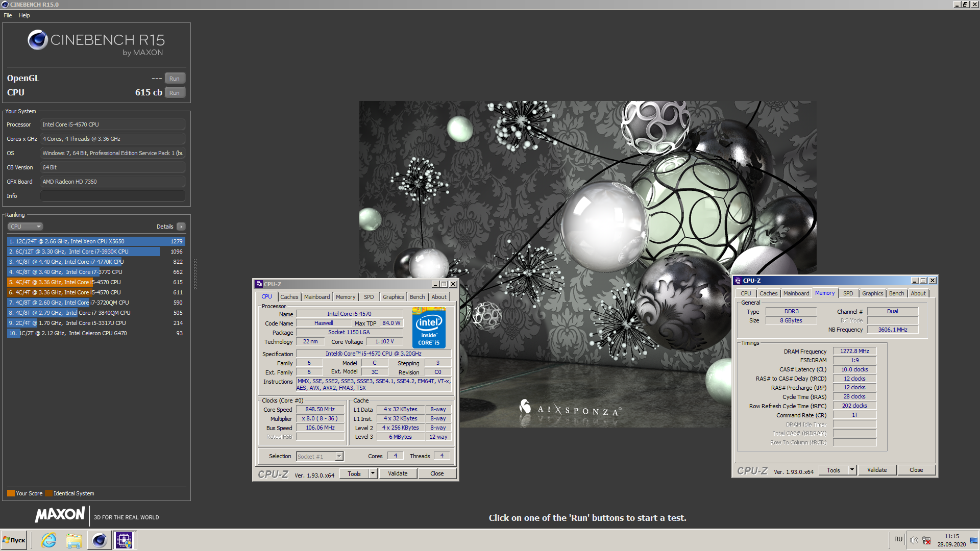Switch to Bench tab in right CPU-Z
Viewport: 980px width, 551px height.
point(897,293)
